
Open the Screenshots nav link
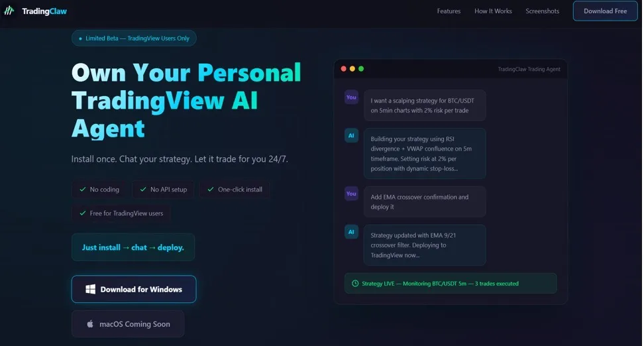click(542, 11)
